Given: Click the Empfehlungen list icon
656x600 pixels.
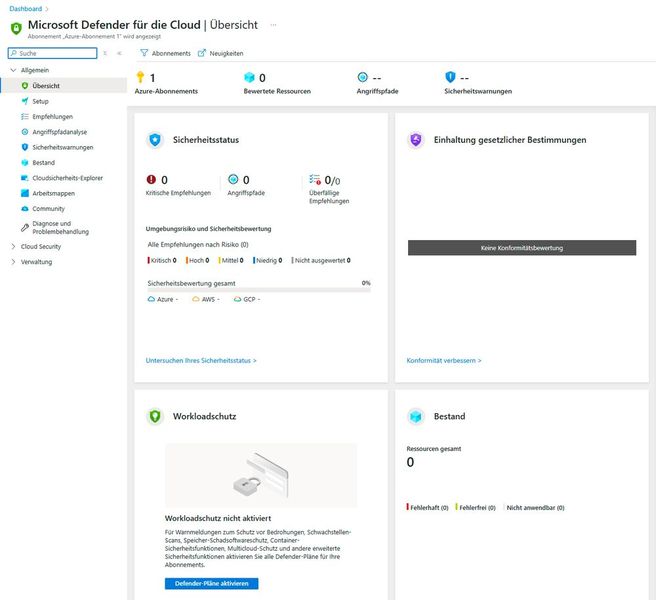Looking at the screenshot, I should pyautogui.click(x=25, y=117).
